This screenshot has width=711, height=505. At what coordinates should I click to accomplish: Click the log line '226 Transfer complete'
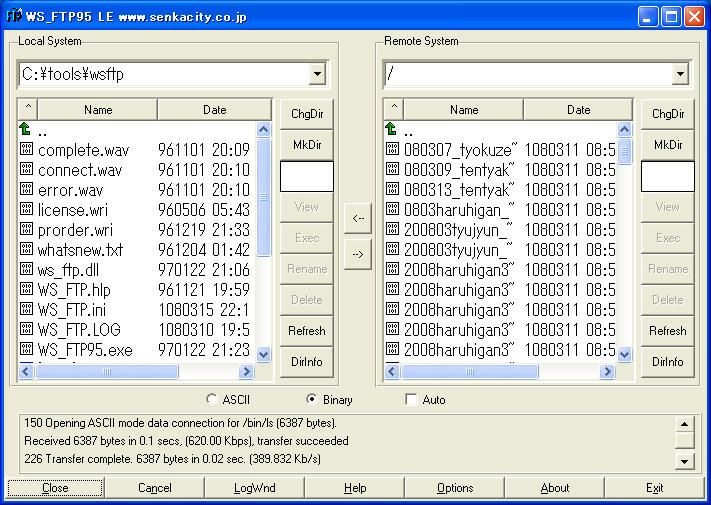[172, 459]
